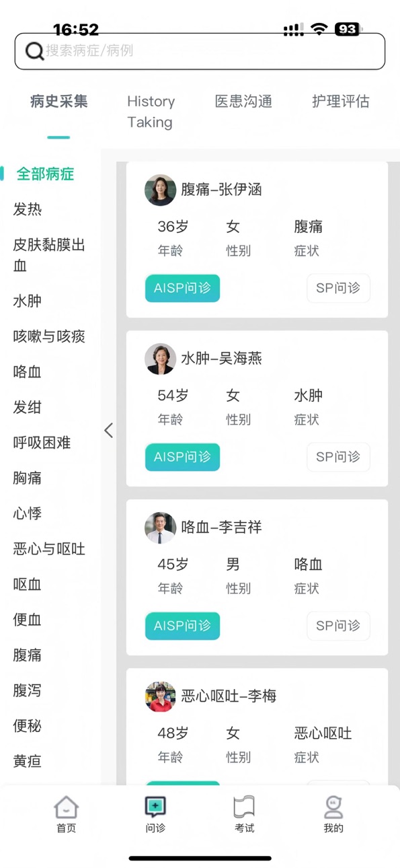Tap the 问诊 chat icon in bottom bar

click(155, 807)
